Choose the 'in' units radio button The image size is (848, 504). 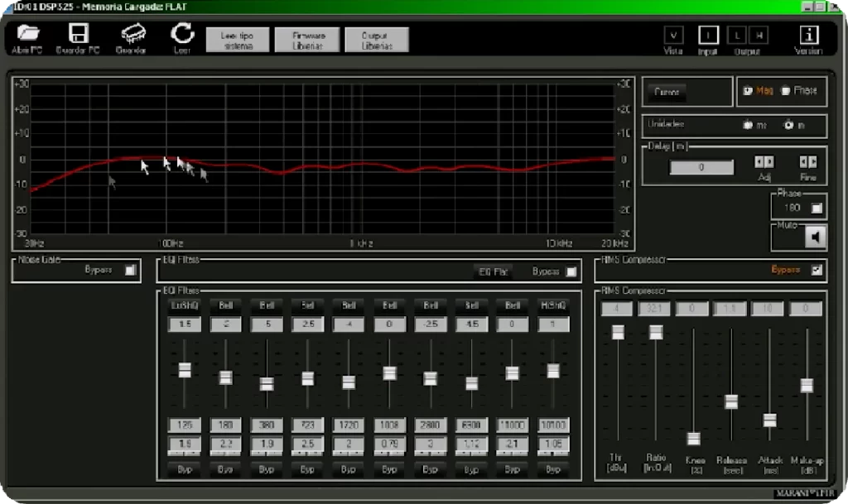788,126
